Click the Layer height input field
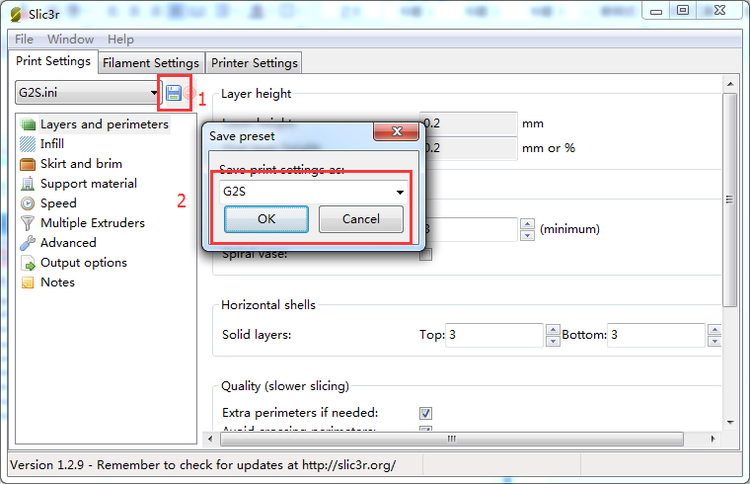This screenshot has width=750, height=484. tap(469, 123)
